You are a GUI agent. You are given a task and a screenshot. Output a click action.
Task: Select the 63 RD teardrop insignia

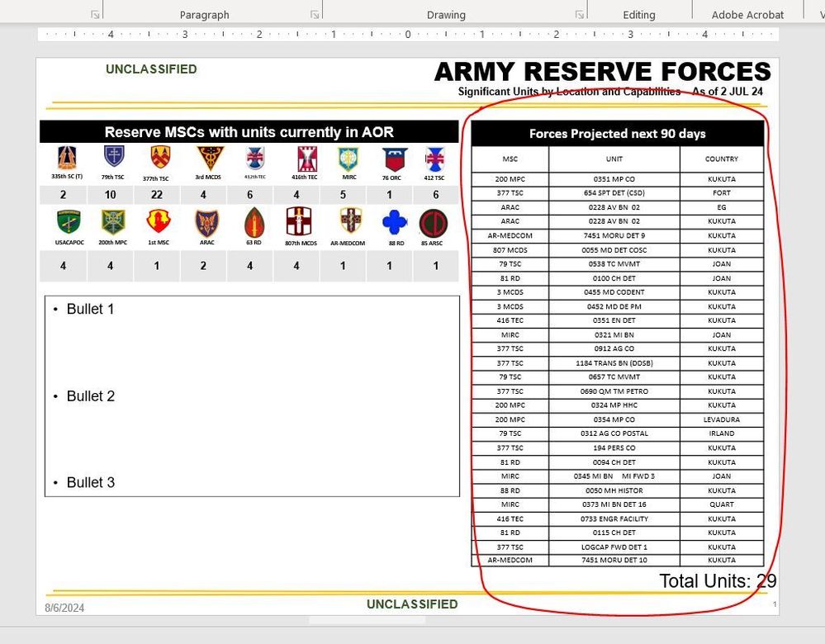coord(254,222)
